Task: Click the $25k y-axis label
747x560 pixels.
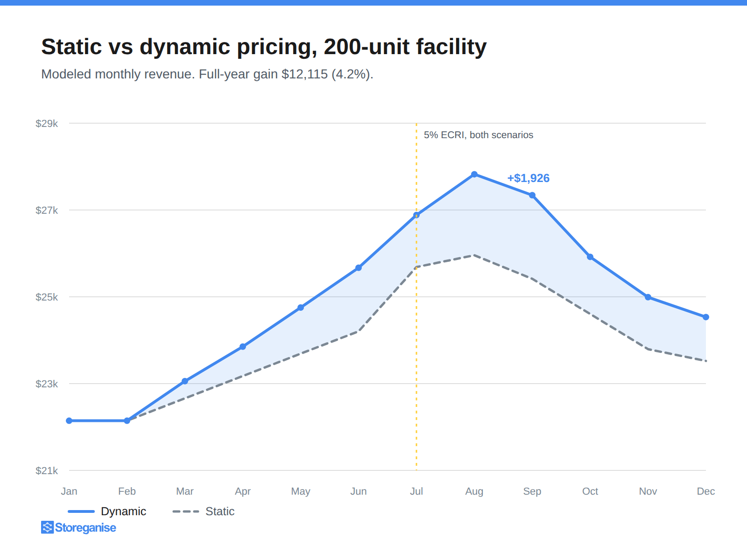Action: [x=47, y=297]
